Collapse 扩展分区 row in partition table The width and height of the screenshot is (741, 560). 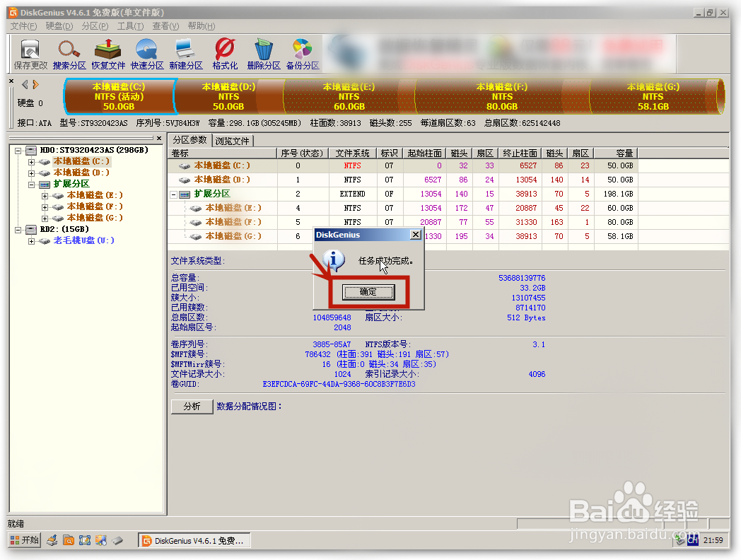click(x=173, y=194)
